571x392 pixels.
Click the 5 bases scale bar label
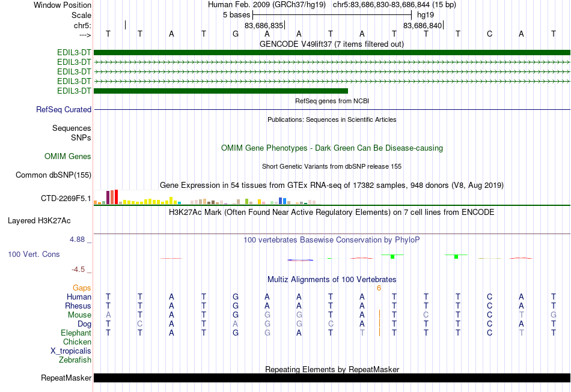[x=237, y=15]
